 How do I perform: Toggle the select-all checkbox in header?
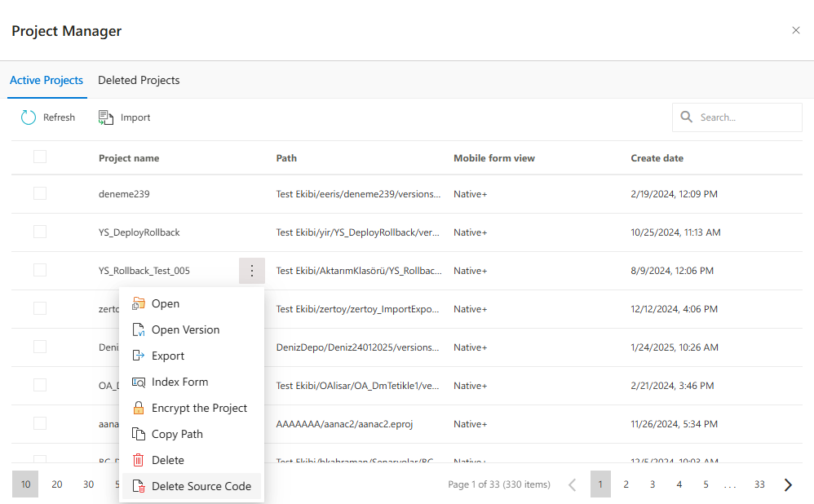click(40, 157)
